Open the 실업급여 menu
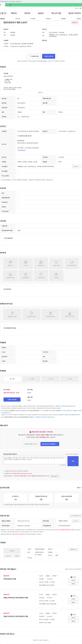The image size is (82, 644). 41,13
